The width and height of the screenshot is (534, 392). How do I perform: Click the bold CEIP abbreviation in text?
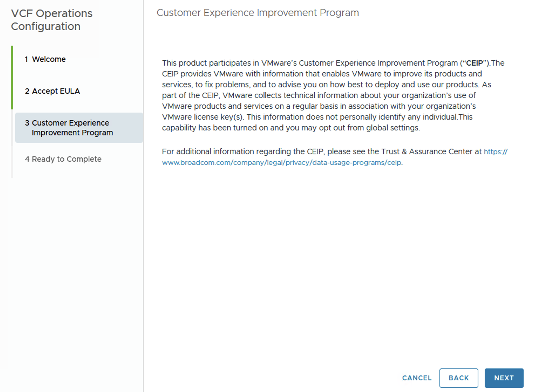click(474, 63)
